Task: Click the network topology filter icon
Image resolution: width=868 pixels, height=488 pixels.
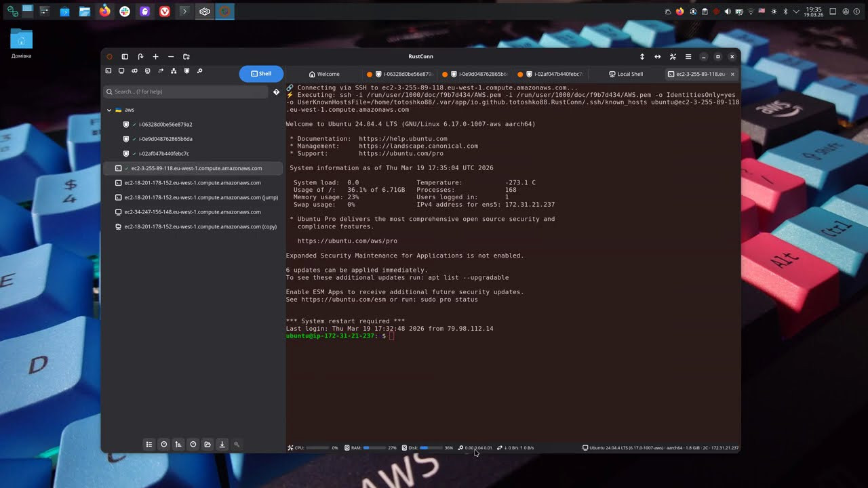Action: 174,71
